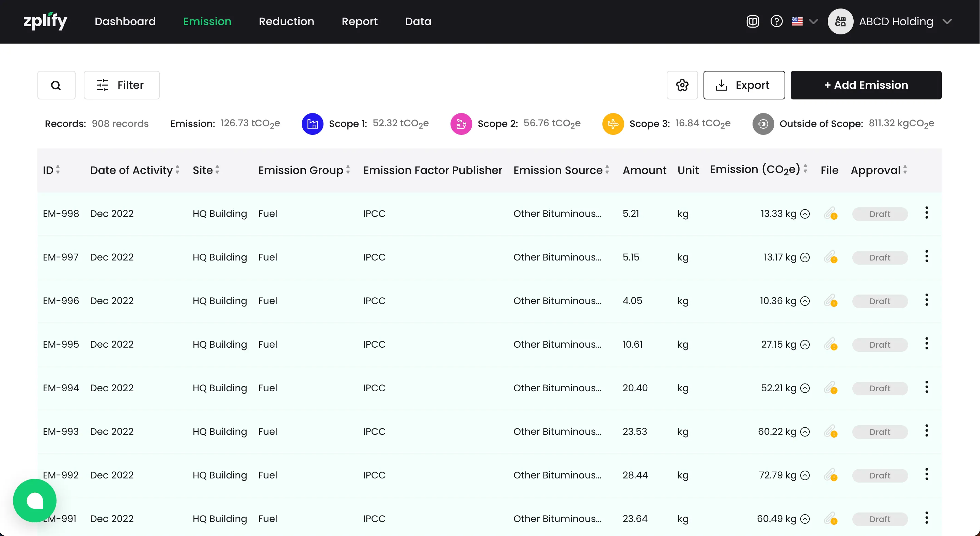
Task: Click the Export button
Action: pos(744,85)
